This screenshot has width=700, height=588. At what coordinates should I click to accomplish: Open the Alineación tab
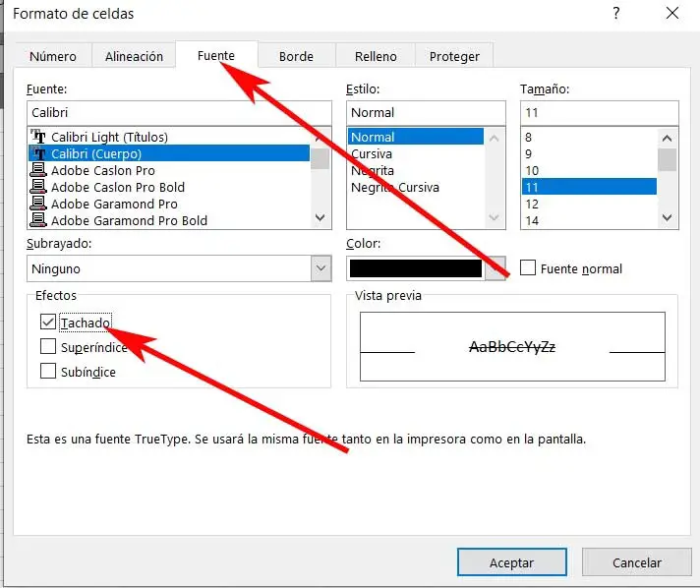coord(134,56)
